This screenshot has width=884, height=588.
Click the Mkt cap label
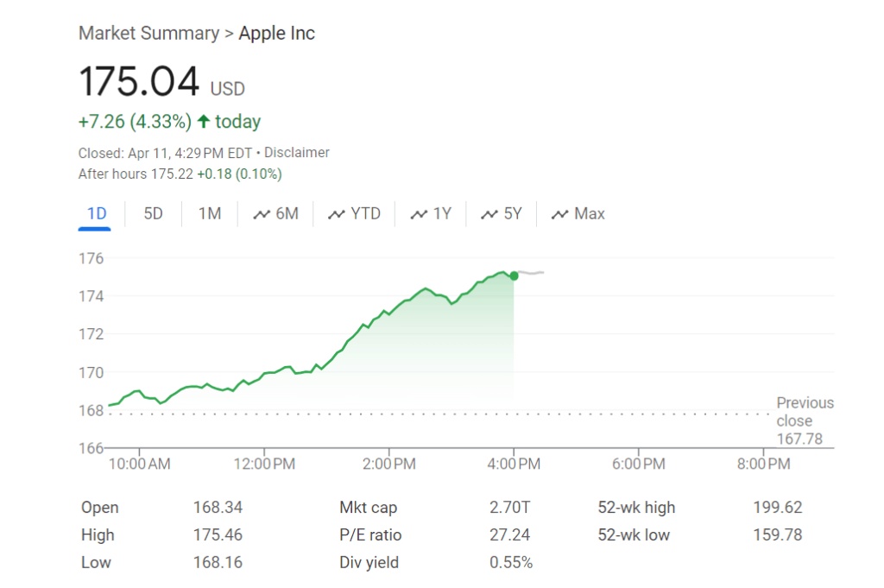tap(368, 508)
